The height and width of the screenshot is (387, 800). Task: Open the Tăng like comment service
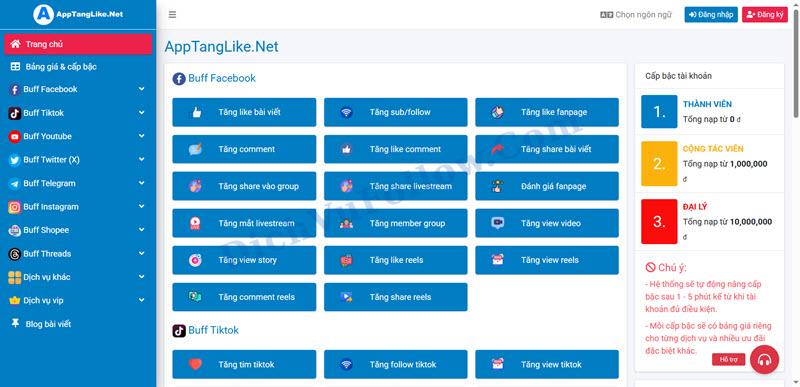[395, 149]
